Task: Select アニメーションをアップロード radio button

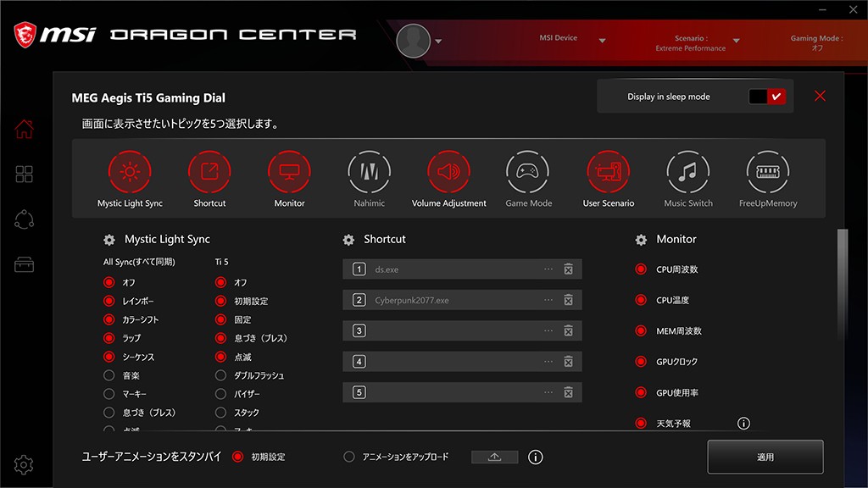Action: pos(348,457)
